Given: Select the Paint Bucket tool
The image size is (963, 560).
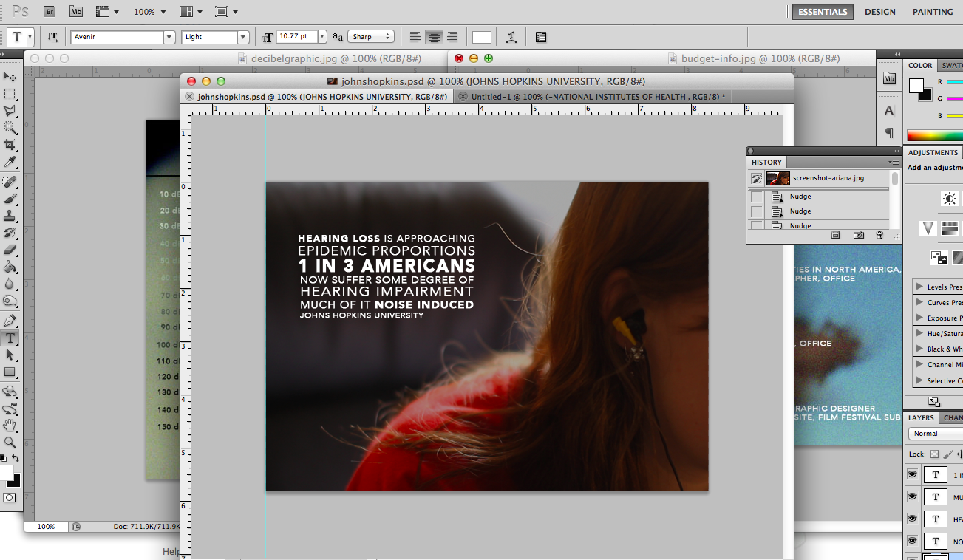Looking at the screenshot, I should pyautogui.click(x=10, y=267).
